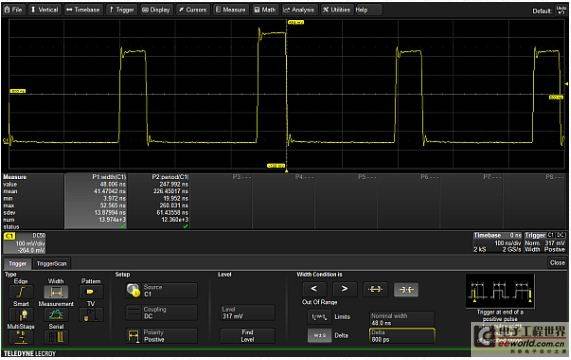
Task: Open the Measure menu
Action: coord(231,10)
